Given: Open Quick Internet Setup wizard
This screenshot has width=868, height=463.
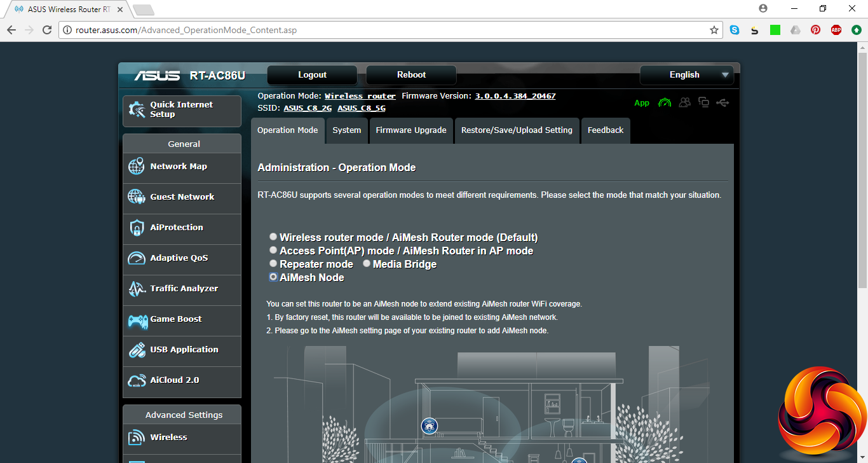Looking at the screenshot, I should click(x=182, y=111).
